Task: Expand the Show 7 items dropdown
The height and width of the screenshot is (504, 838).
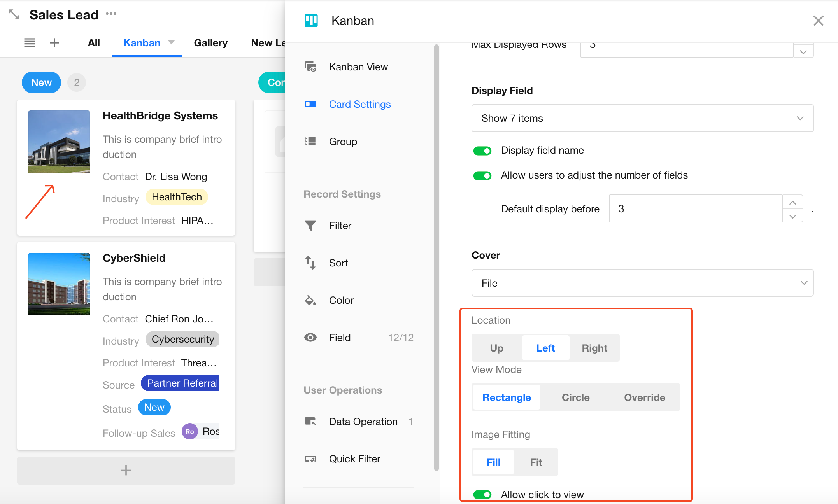Action: (x=642, y=118)
